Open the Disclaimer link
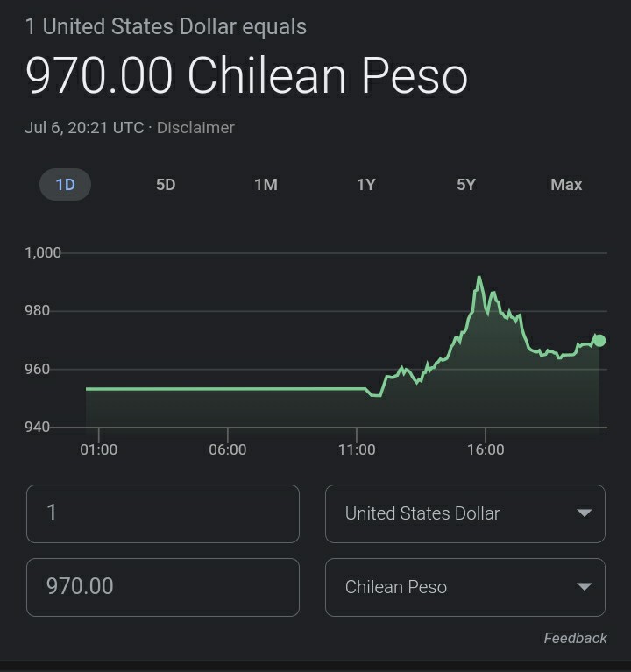Screen dimensions: 631x672 195,128
